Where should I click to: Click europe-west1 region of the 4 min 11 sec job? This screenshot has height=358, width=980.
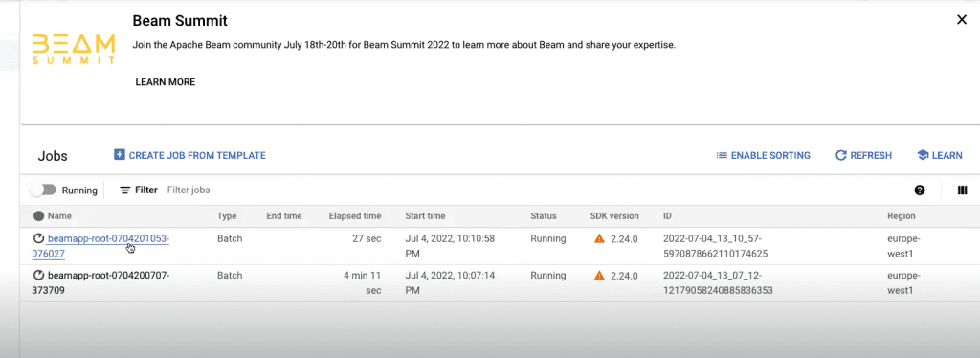pyautogui.click(x=903, y=282)
